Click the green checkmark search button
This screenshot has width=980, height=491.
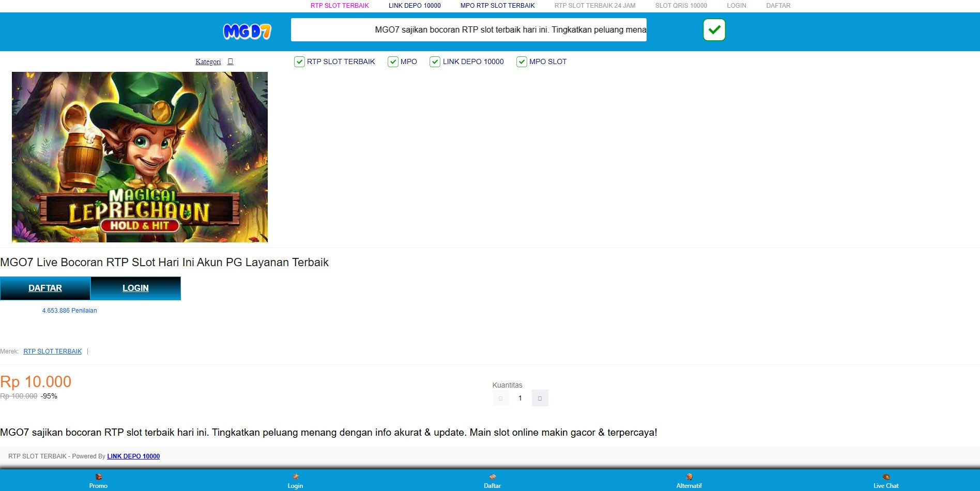click(x=714, y=29)
